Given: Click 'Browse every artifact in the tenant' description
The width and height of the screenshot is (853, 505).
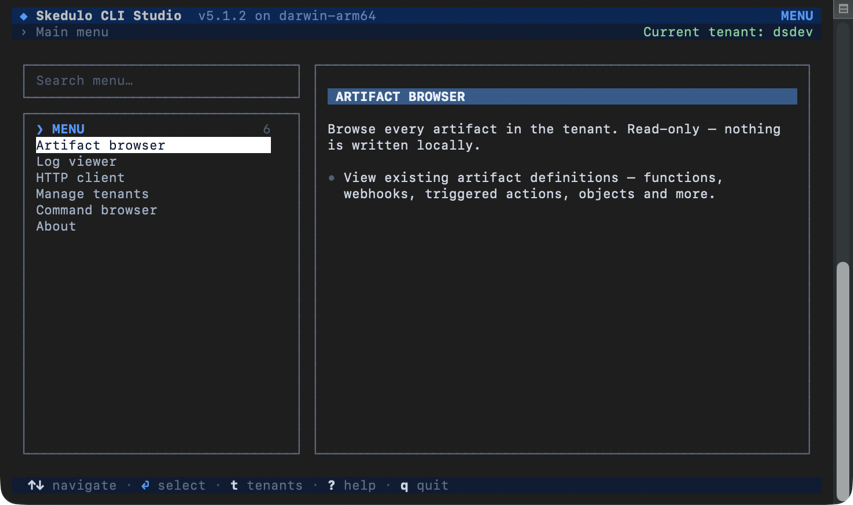Looking at the screenshot, I should 554,137.
